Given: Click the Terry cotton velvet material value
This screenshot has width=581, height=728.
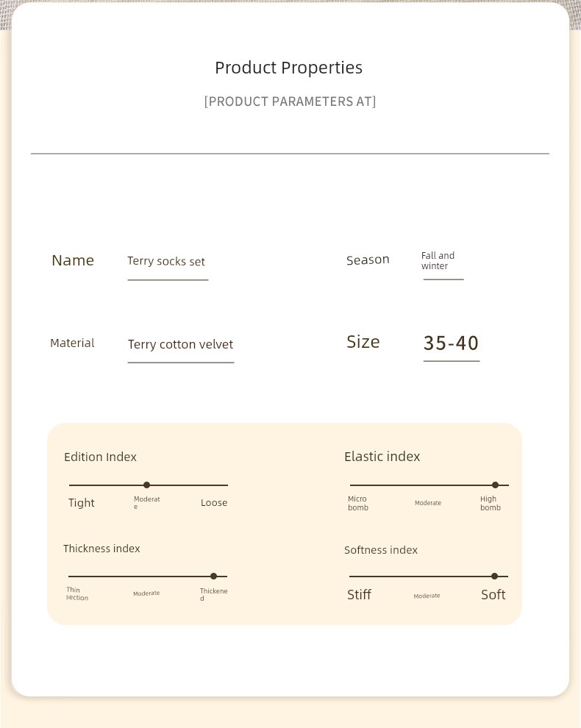Looking at the screenshot, I should (x=180, y=344).
